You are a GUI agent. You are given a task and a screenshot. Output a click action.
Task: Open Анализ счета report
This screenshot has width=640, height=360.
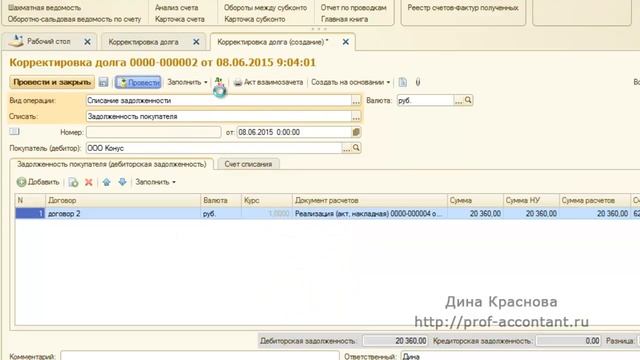(x=177, y=7)
